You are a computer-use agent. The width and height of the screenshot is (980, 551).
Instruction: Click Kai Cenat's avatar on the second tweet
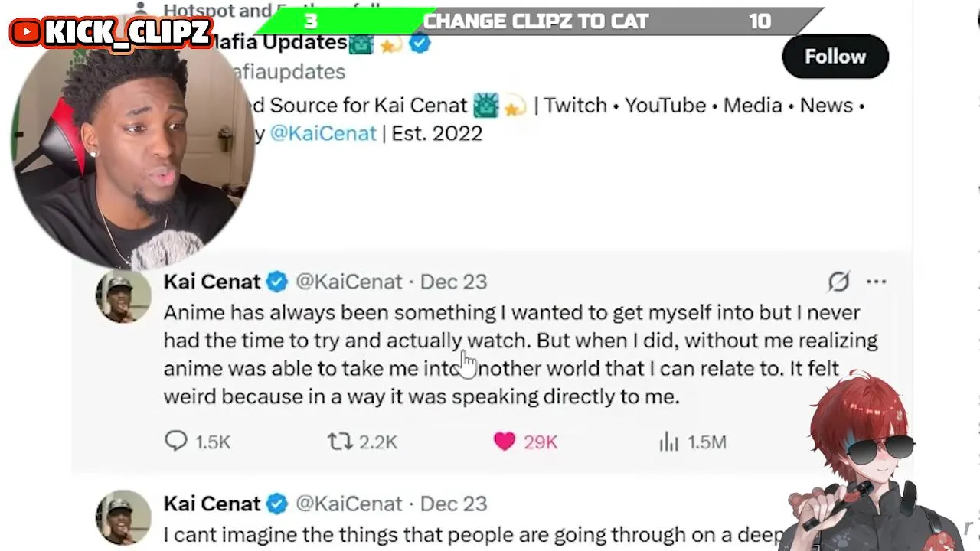tap(122, 517)
